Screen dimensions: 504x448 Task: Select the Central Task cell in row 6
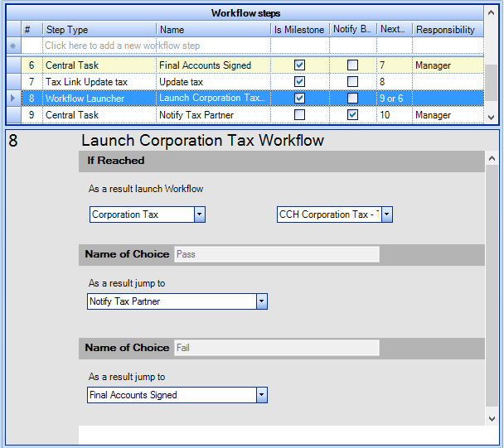pos(99,65)
